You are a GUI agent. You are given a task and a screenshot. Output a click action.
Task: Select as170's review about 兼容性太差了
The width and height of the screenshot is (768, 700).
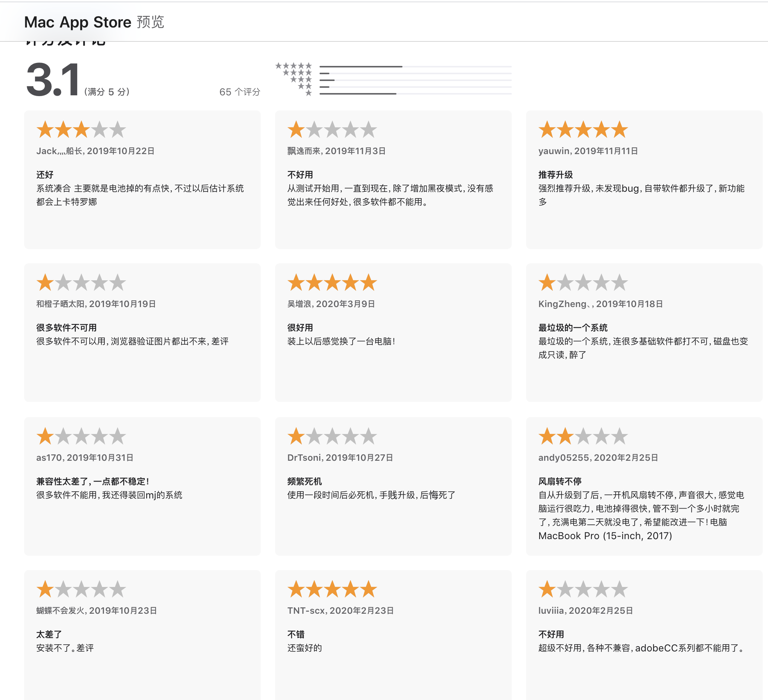coord(142,486)
